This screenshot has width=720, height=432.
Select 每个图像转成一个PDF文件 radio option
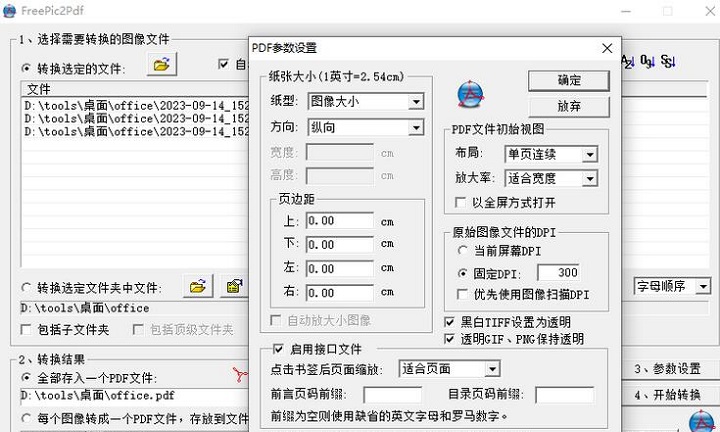(x=26, y=418)
